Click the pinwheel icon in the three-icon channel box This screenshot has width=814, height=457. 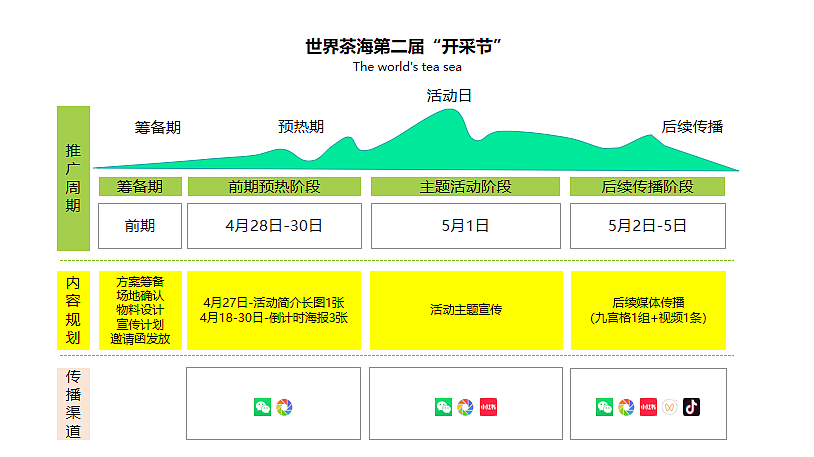pyautogui.click(x=466, y=407)
